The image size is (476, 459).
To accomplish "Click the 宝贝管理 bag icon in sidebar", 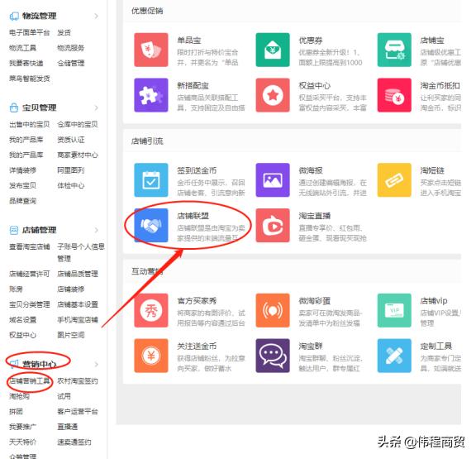I will pyautogui.click(x=14, y=108).
